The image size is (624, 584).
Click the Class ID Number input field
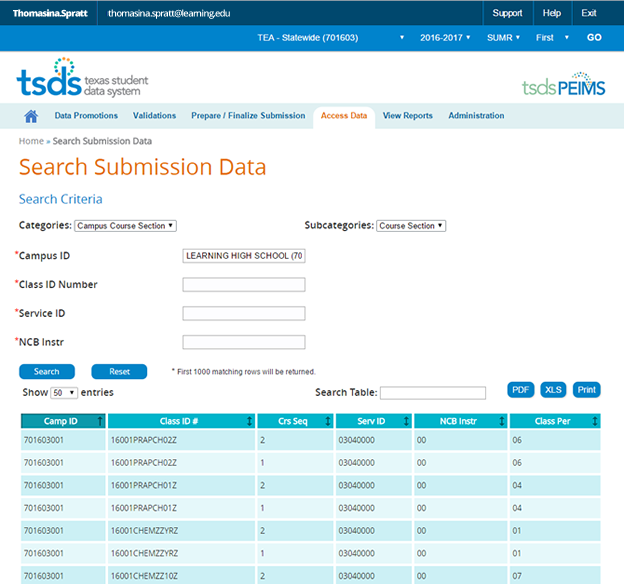click(244, 285)
